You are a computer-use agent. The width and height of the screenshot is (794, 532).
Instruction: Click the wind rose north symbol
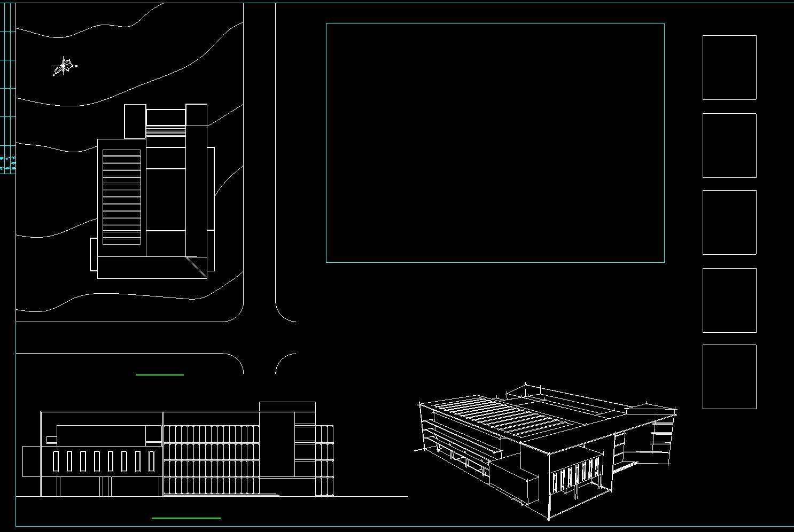(x=64, y=67)
